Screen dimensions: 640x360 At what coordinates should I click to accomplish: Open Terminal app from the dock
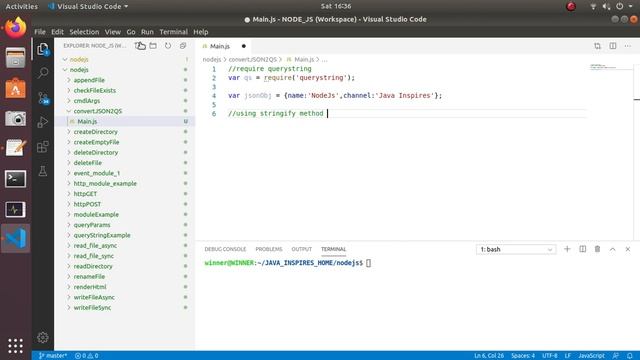pyautogui.click(x=16, y=179)
